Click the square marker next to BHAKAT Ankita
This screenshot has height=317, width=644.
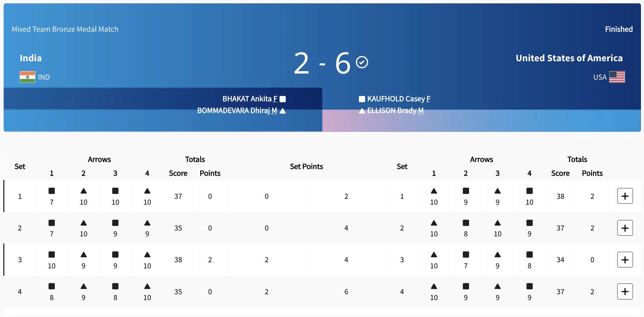pos(283,99)
